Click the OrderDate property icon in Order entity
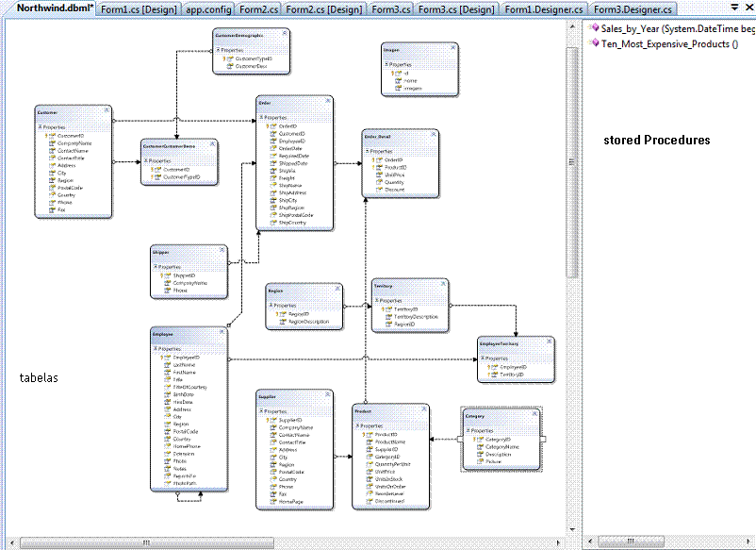 click(273, 148)
